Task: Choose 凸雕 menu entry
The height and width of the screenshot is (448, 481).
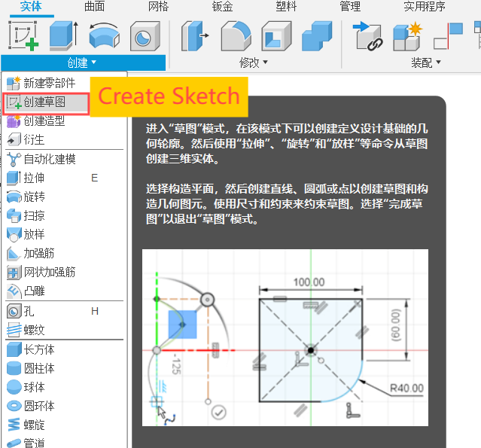Action: click(65, 291)
